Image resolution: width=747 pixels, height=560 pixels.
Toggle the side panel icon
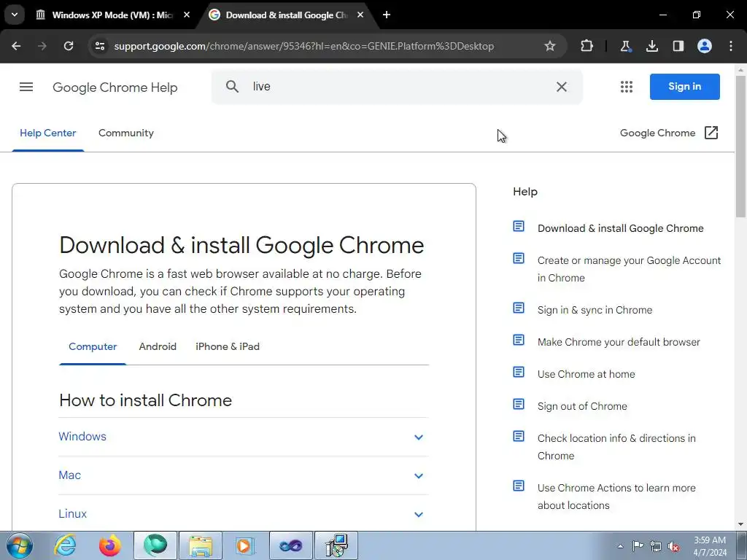point(678,46)
